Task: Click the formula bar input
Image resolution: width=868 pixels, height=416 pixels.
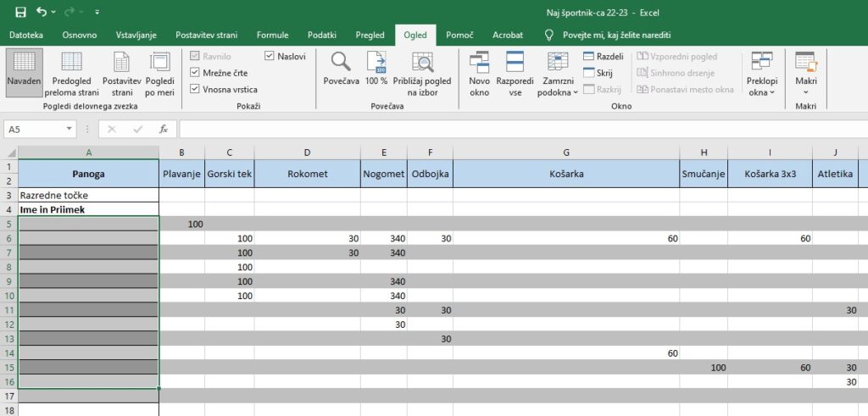Action: pyautogui.click(x=523, y=129)
